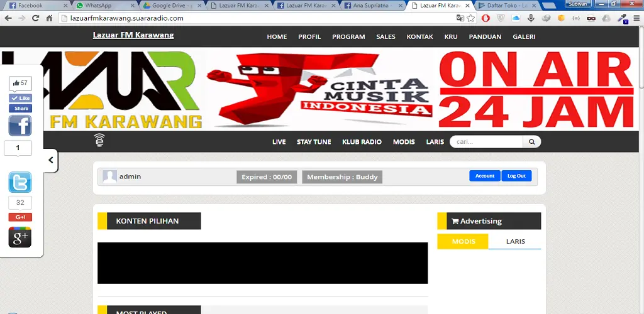The image size is (644, 314).
Task: Click the blue cloud extension icon
Action: [516, 18]
